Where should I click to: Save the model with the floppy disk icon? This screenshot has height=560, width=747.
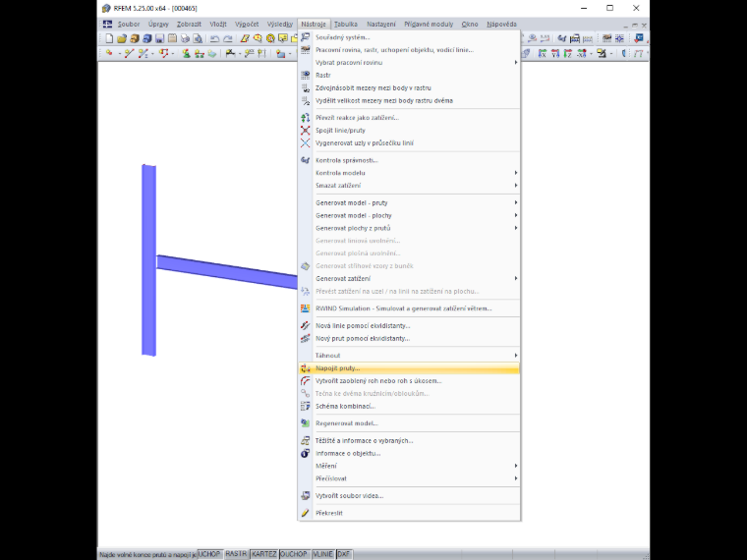tap(159, 38)
